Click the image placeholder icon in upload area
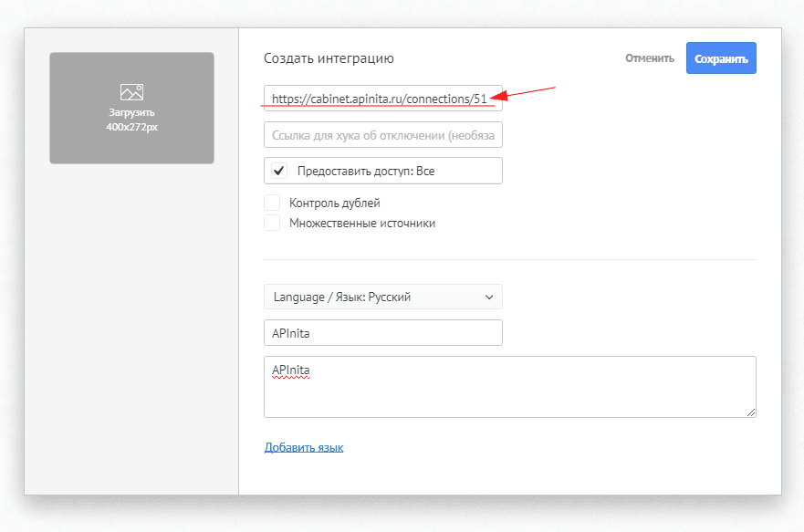 tap(131, 91)
